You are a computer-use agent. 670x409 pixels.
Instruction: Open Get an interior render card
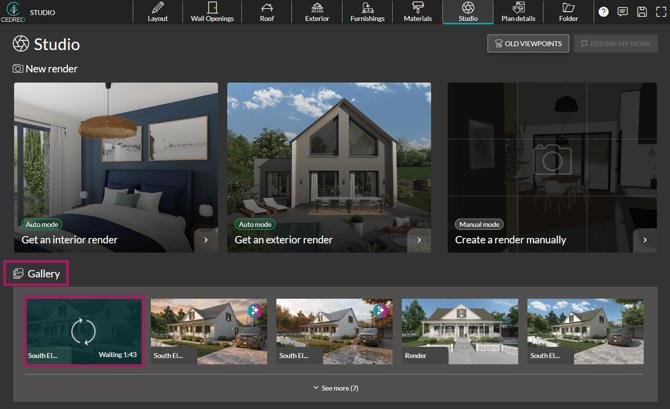(x=116, y=167)
